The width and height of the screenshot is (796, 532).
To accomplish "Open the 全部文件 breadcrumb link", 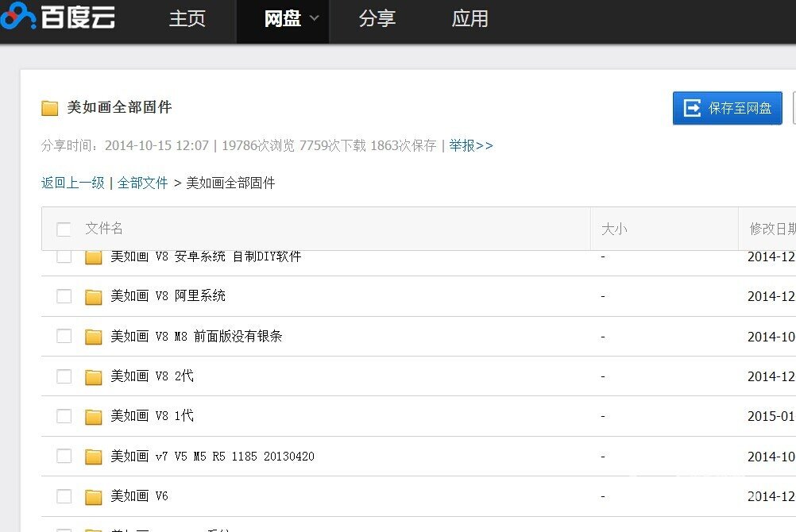I will tap(143, 183).
